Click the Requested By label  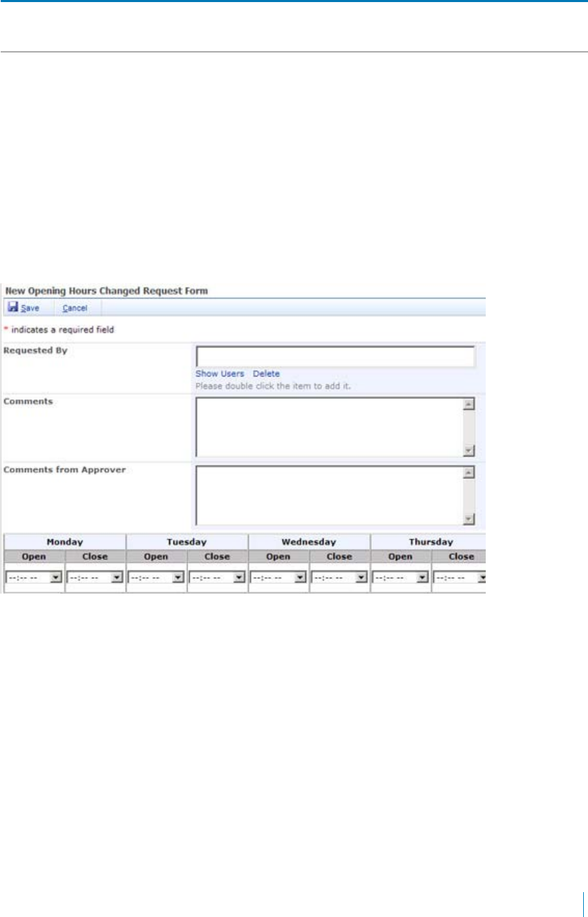35,350
